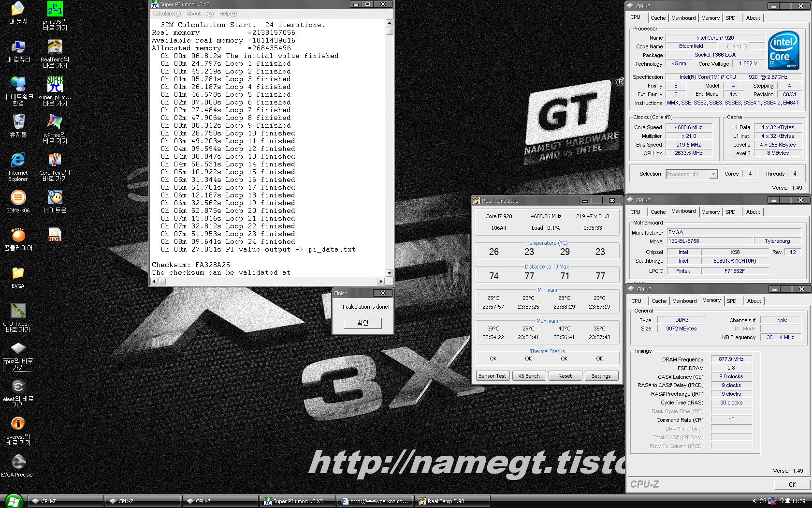Confirm the PI calculation done dialog

tap(362, 323)
